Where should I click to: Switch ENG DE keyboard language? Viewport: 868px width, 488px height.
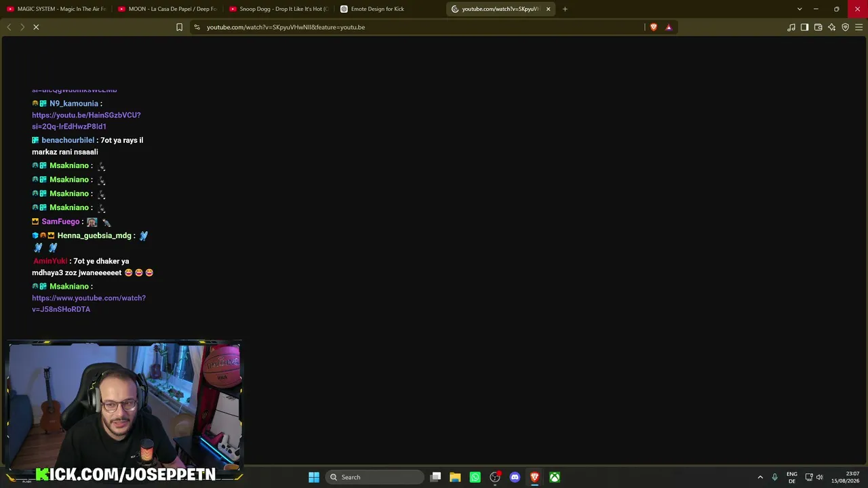(x=792, y=477)
